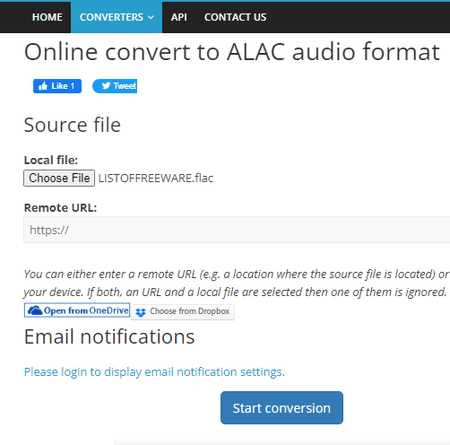The image size is (450, 445).
Task: Click the selected LISTOFFREEWARE.flac file name
Action: pyautogui.click(x=156, y=178)
